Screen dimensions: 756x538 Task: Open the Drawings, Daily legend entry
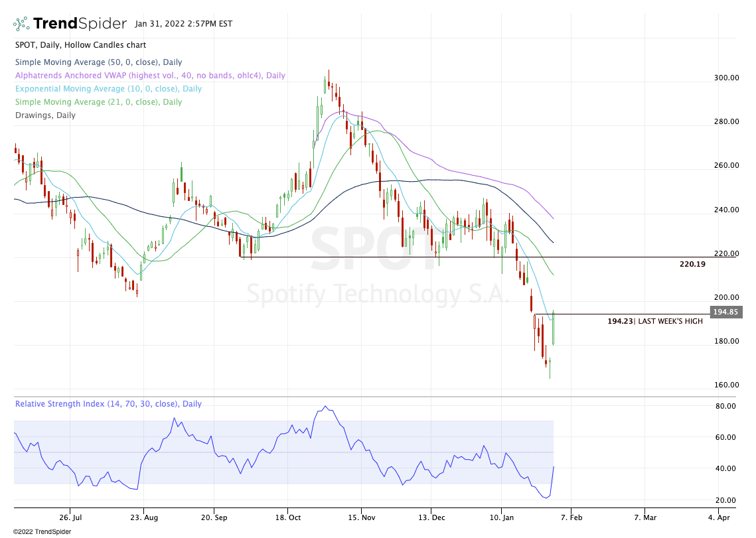[45, 115]
